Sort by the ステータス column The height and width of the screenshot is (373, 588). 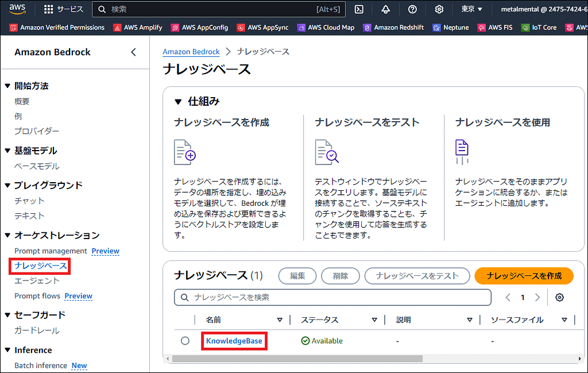click(374, 320)
